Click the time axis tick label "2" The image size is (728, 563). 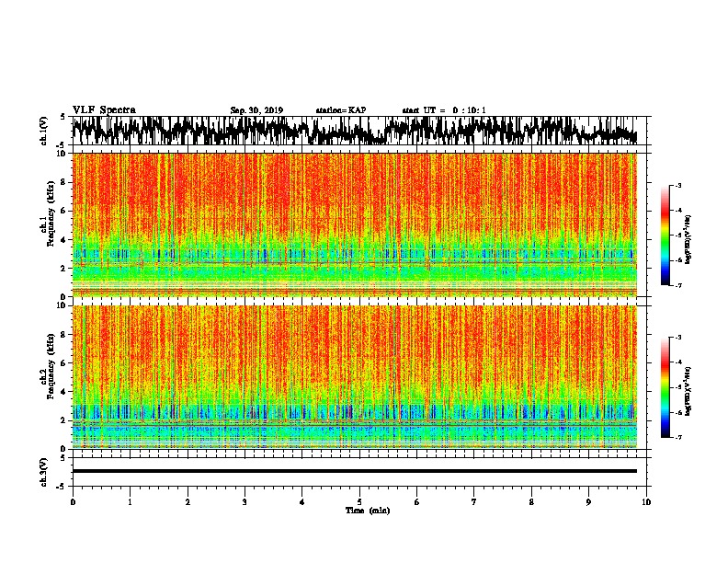coord(188,502)
